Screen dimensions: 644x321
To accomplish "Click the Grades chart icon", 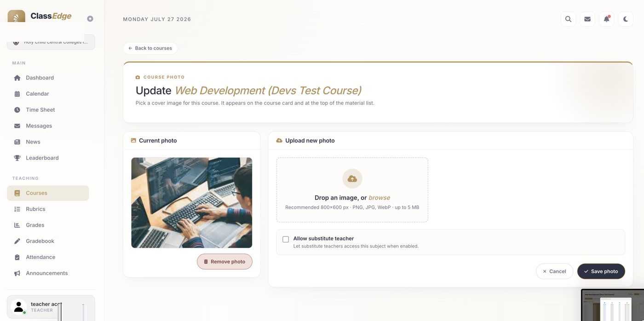I will pyautogui.click(x=17, y=225).
